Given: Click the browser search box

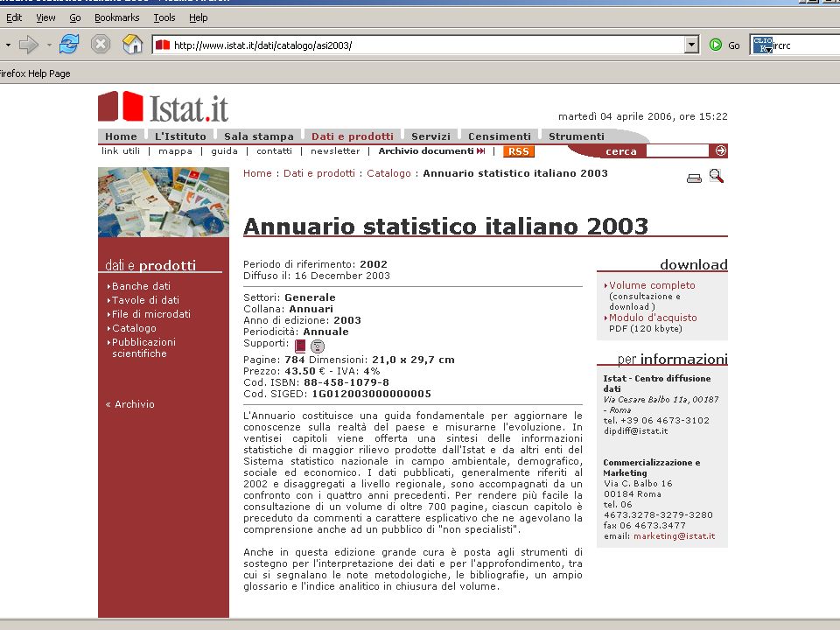Looking at the screenshot, I should (806, 45).
